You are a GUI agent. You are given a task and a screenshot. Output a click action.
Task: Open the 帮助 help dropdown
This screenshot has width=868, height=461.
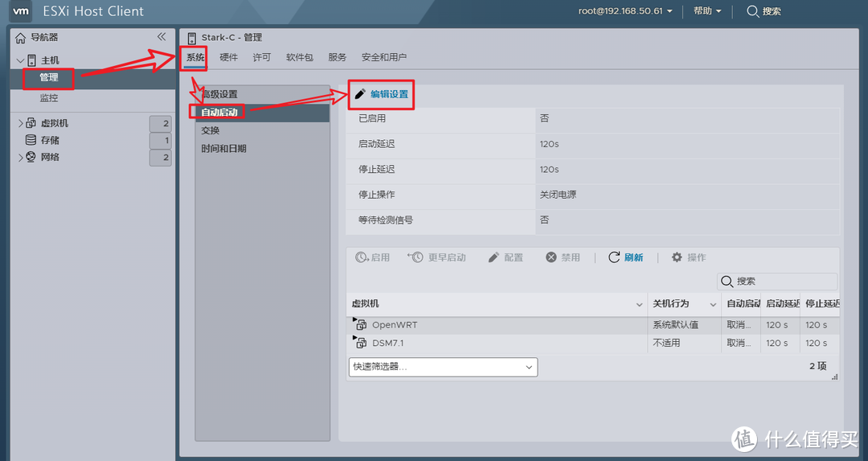(707, 11)
